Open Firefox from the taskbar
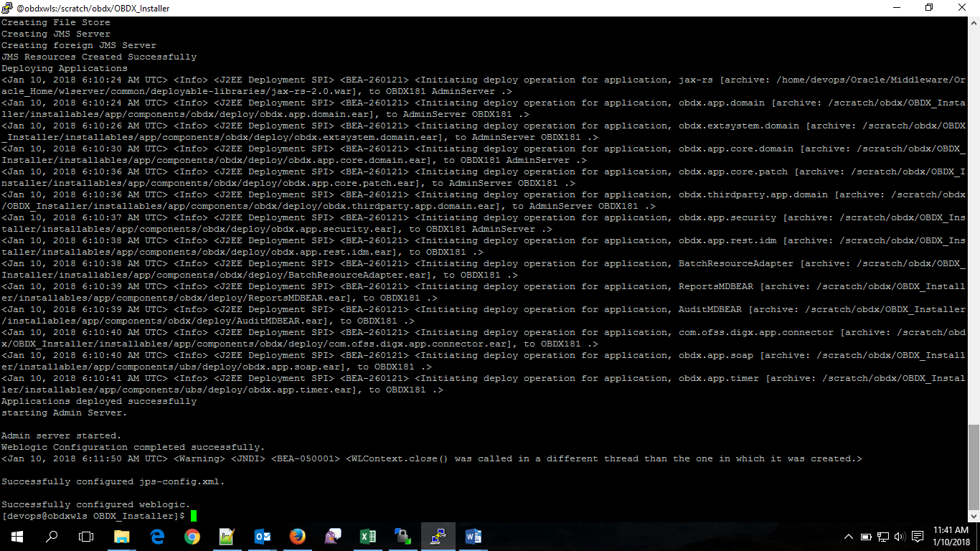Viewport: 980px width, 551px height. tap(297, 536)
